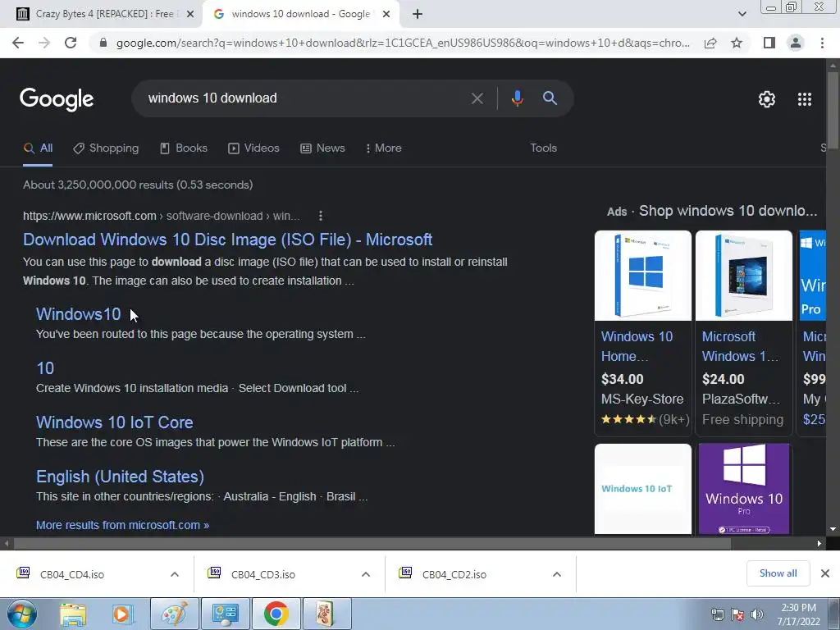This screenshot has width=840, height=630.
Task: Submit search with magnifier icon
Action: click(x=550, y=98)
